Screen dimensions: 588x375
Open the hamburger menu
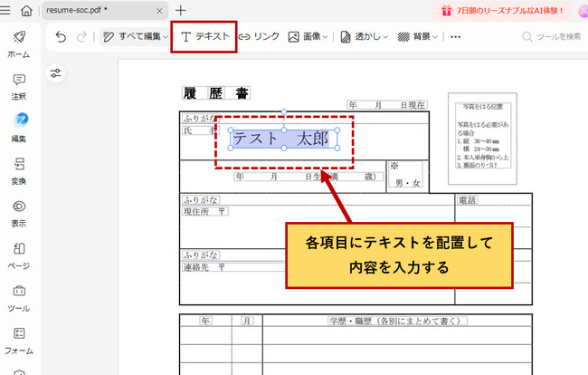[5, 10]
